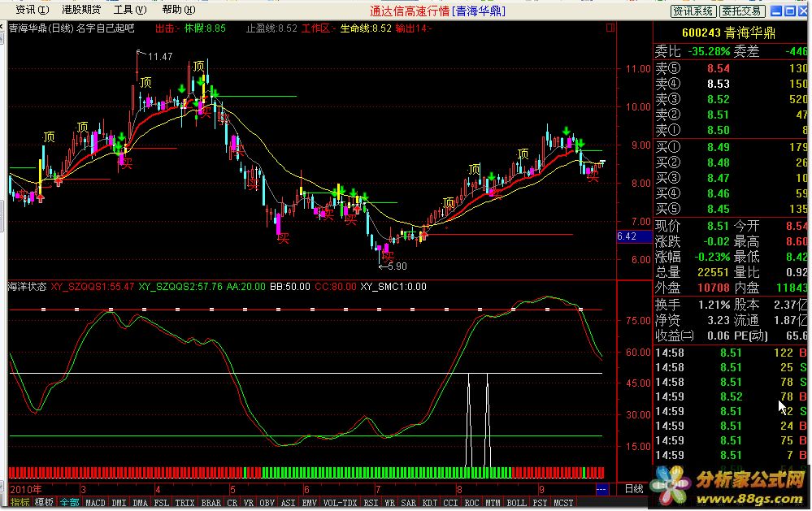Viewport: 812px width, 511px height.
Task: Switch to the RSI indicator
Action: [x=371, y=503]
